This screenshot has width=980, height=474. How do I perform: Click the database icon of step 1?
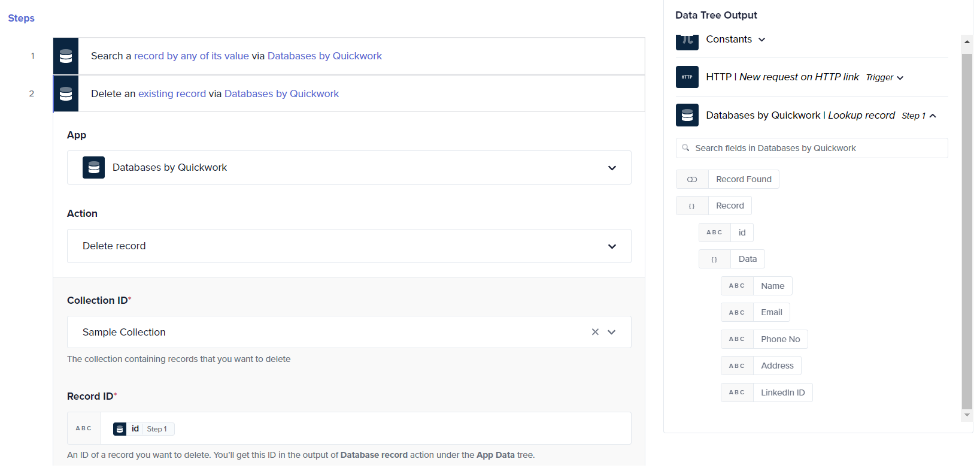pos(66,56)
